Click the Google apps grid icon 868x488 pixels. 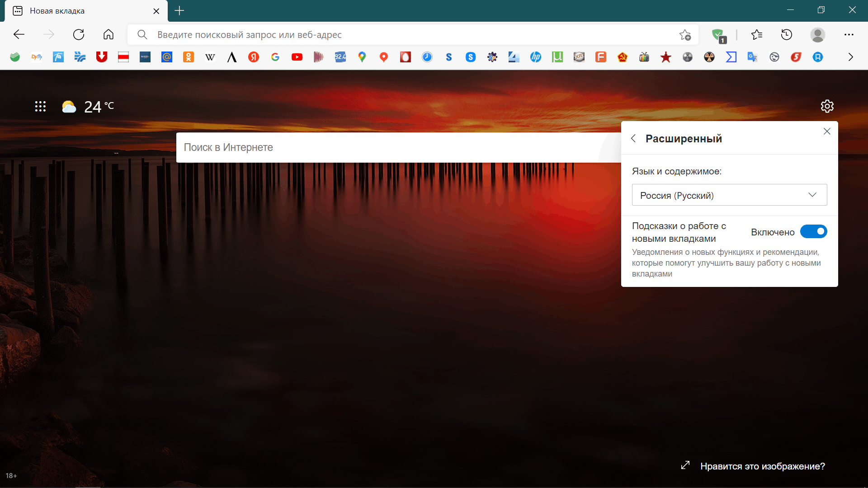pos(40,106)
